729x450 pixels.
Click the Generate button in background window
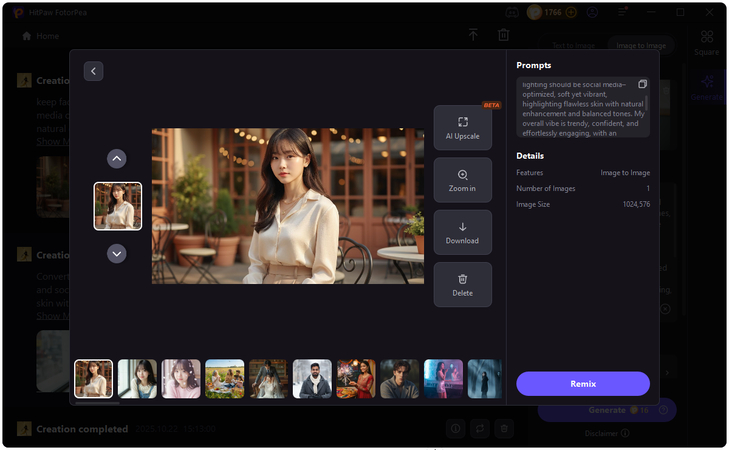[x=607, y=410]
